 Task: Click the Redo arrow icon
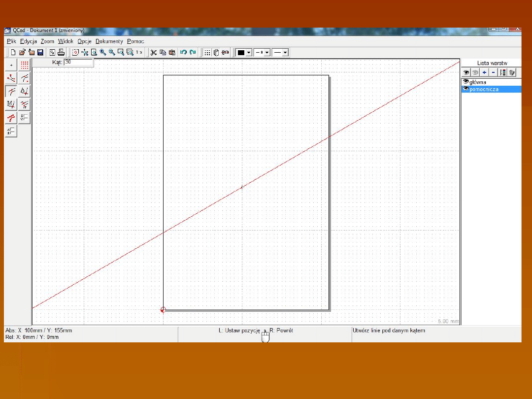click(193, 52)
